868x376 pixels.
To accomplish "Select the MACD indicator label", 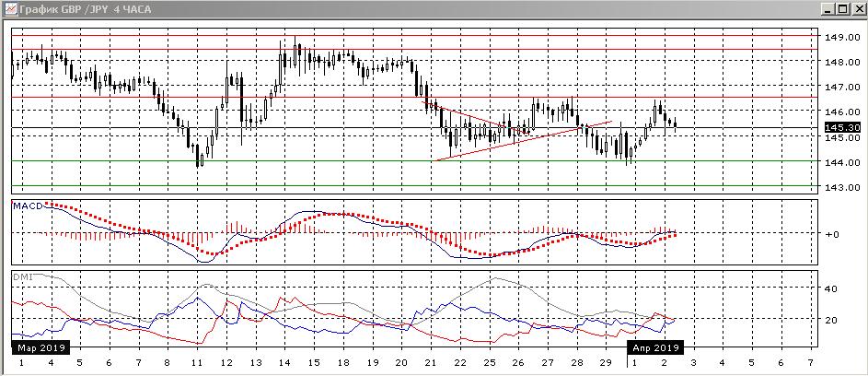I will pos(28,206).
